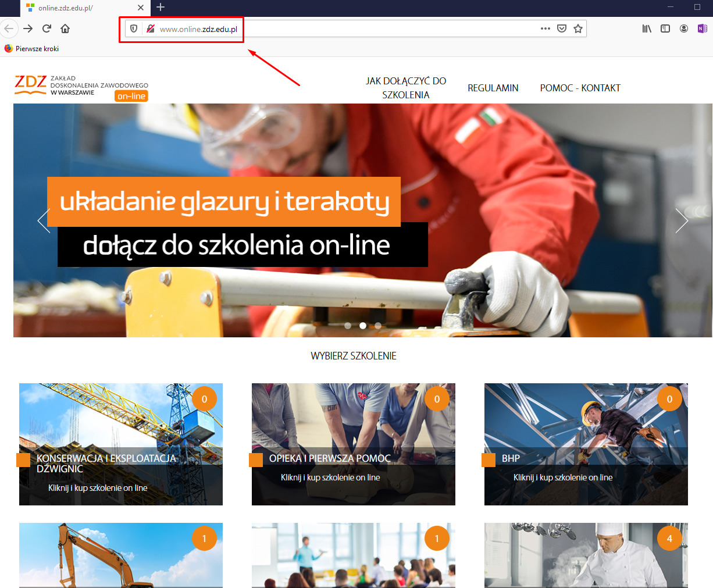Click the count badge on the crane card
Viewport: 713px width, 588px height.
coord(204,399)
